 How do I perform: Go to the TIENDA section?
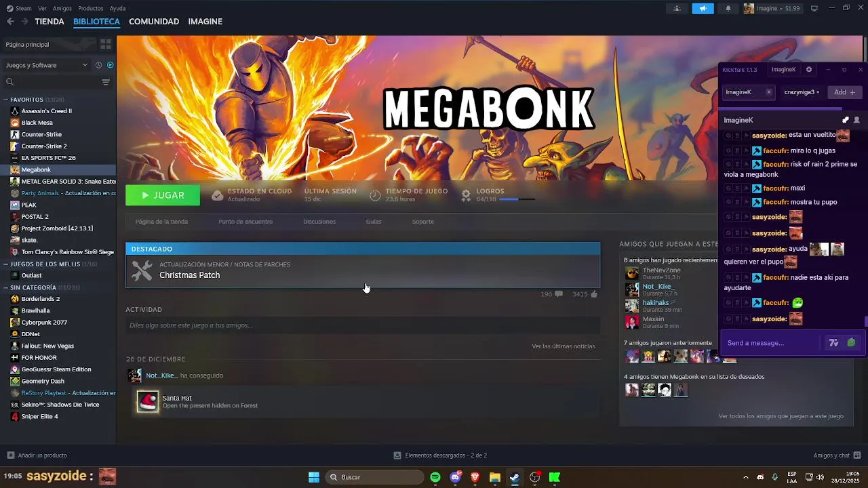[x=50, y=22]
